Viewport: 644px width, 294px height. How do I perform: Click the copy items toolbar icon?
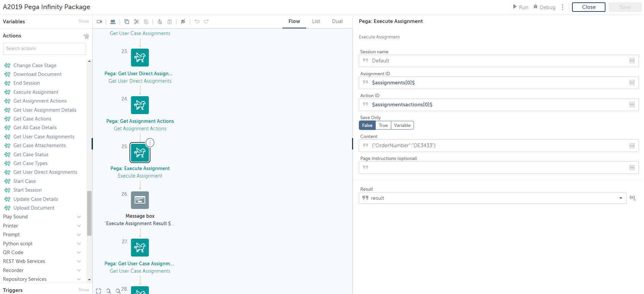[x=127, y=22]
